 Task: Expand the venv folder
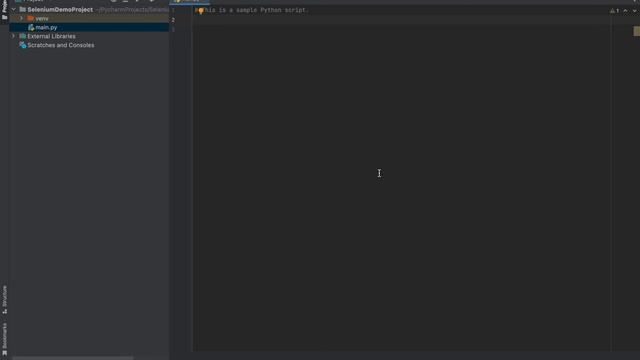coord(22,18)
